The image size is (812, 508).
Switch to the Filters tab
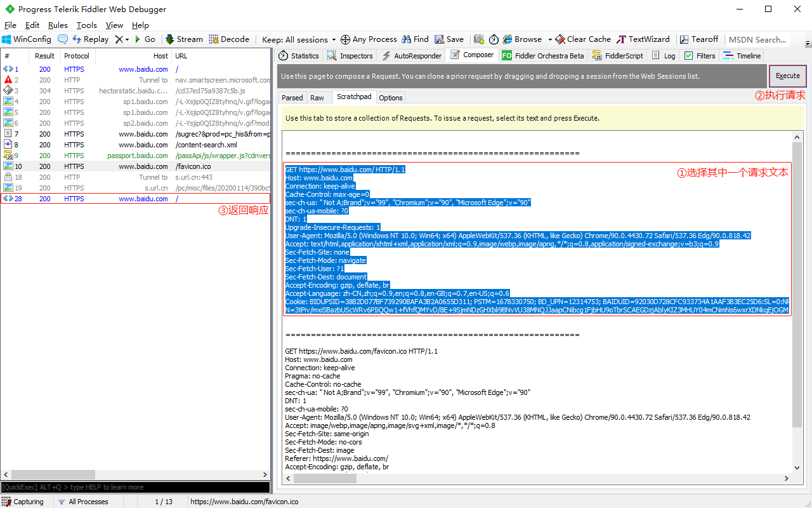[x=700, y=56]
